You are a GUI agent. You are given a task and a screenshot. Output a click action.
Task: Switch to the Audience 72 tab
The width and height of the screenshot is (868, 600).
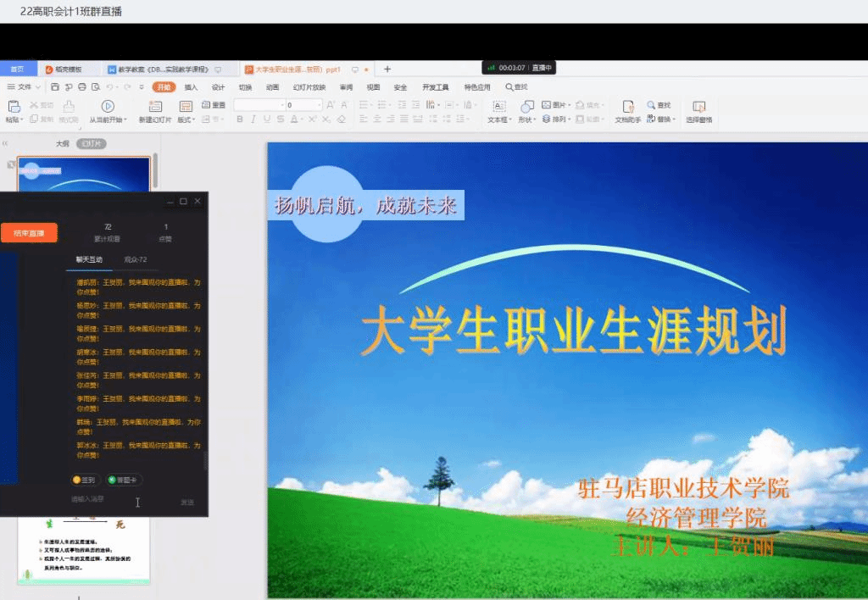[136, 259]
